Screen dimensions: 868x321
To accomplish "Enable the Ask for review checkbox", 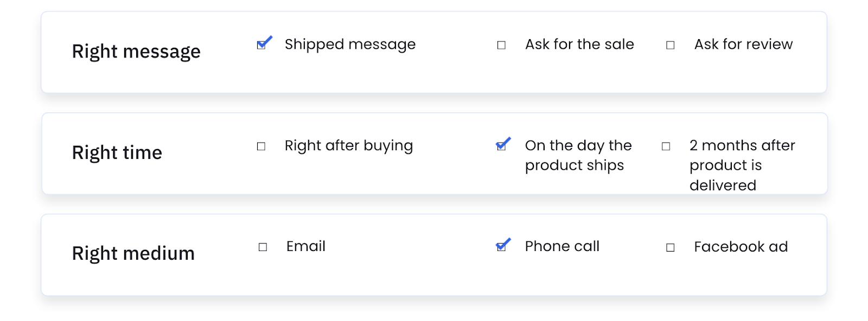I will coord(671,45).
